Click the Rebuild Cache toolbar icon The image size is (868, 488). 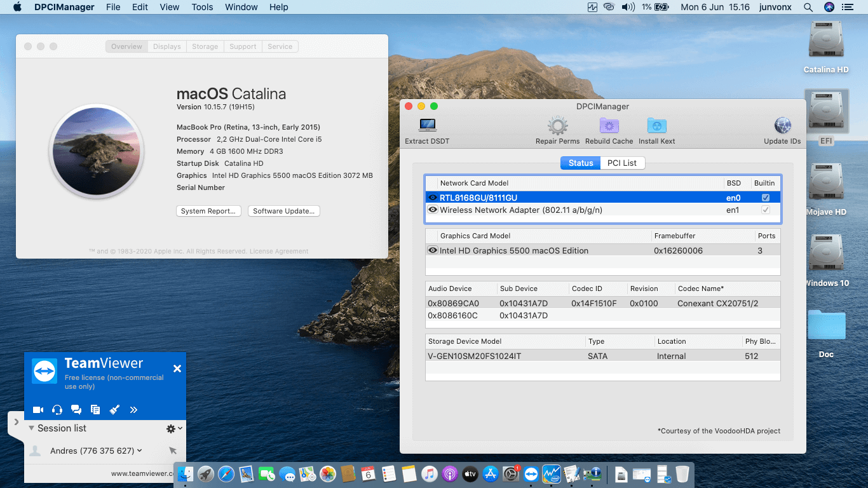pyautogui.click(x=609, y=125)
